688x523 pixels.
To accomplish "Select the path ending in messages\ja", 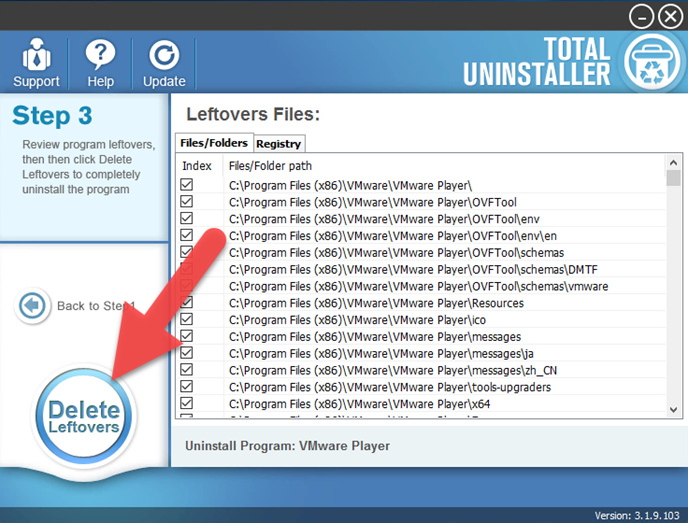I will 381,354.
